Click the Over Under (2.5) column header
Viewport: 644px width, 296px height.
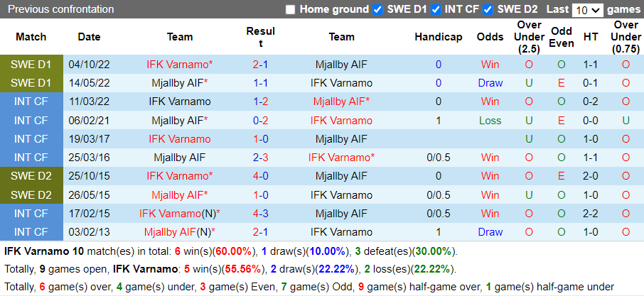(x=529, y=37)
